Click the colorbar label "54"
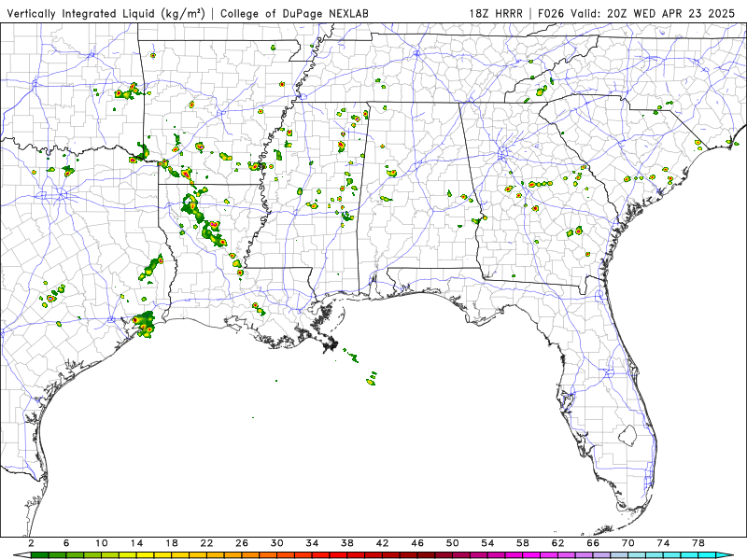This screenshot has height=560, width=747. click(487, 543)
